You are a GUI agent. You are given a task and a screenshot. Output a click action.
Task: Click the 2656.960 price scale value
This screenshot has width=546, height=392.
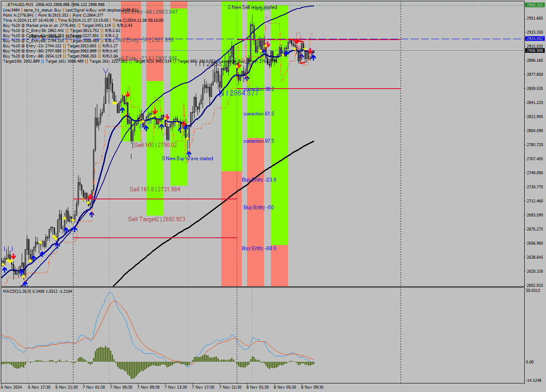click(x=535, y=243)
